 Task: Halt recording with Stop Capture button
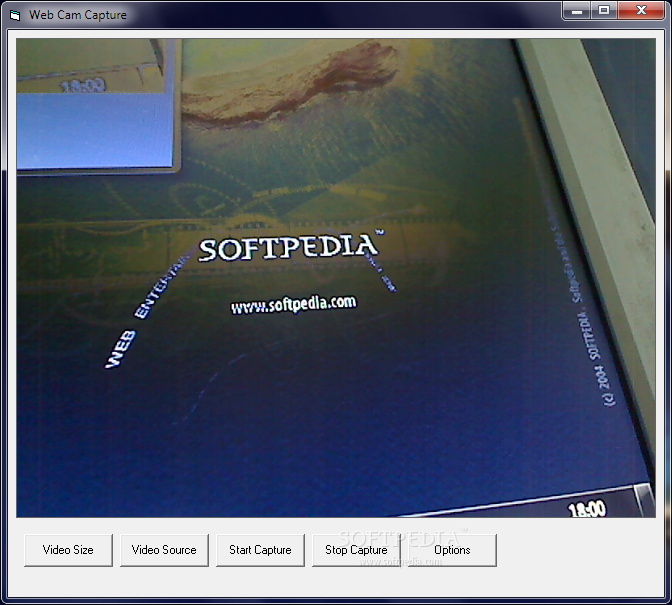coord(356,550)
